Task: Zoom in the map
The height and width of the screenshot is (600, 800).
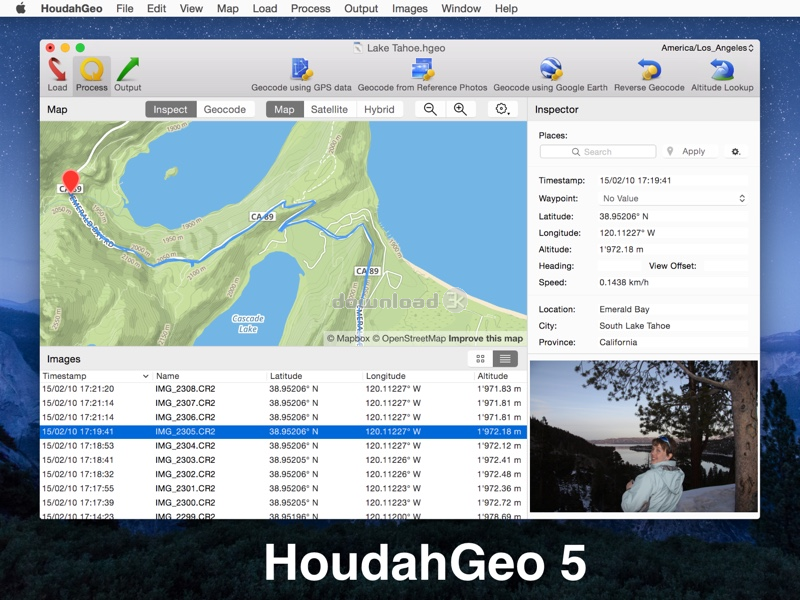Action: tap(460, 109)
